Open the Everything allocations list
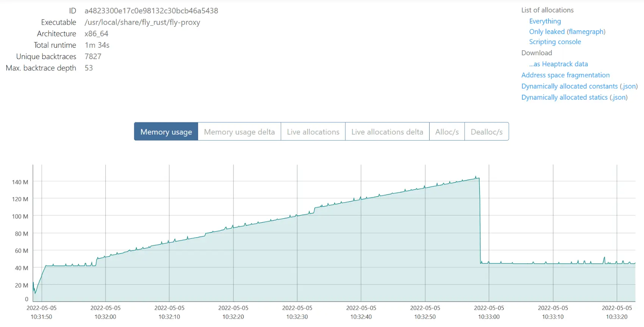Image resolution: width=644 pixels, height=327 pixels. pyautogui.click(x=545, y=21)
